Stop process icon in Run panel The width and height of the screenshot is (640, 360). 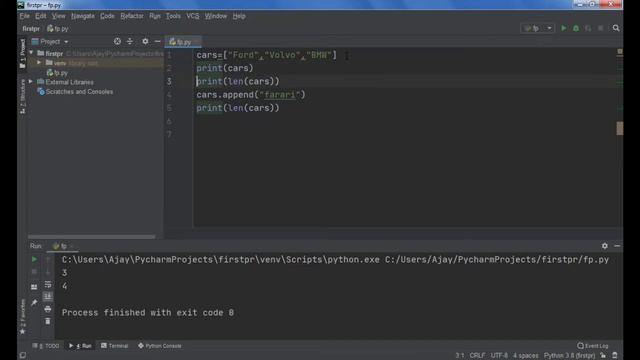(x=34, y=271)
